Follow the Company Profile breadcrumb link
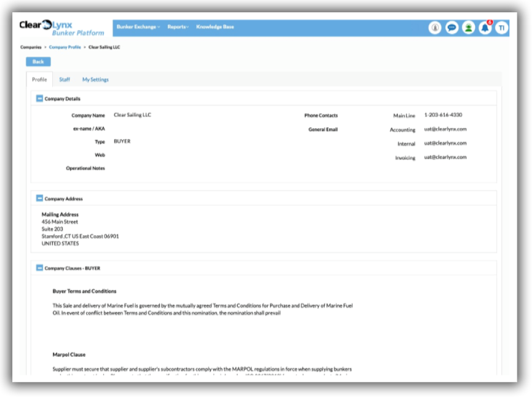 pyautogui.click(x=65, y=47)
